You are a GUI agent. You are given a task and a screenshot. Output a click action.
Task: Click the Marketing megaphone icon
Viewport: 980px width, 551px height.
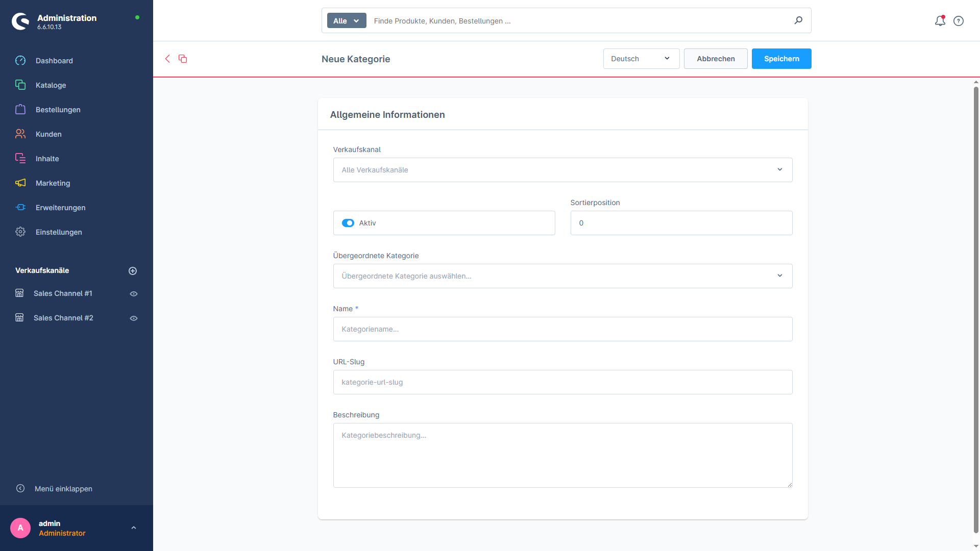20,183
